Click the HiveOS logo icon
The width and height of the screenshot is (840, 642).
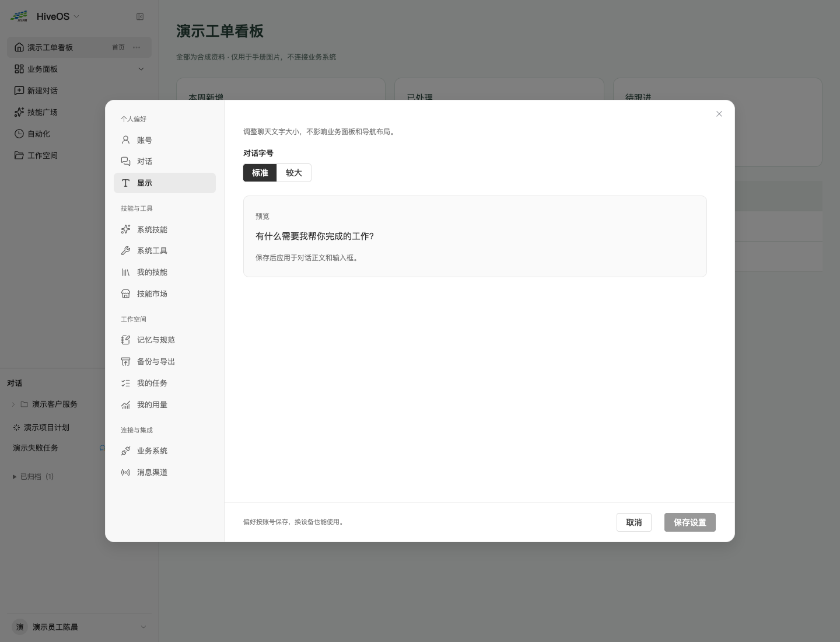[x=19, y=16]
